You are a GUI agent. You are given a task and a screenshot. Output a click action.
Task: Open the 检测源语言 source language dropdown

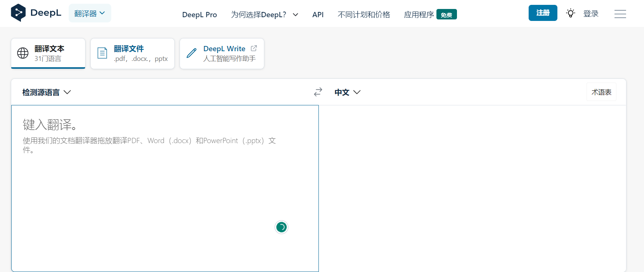click(46, 92)
